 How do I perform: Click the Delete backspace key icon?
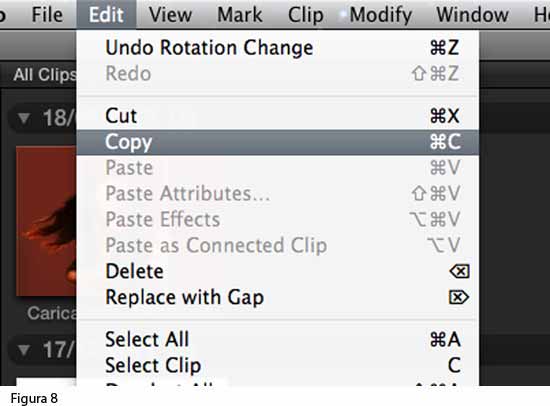coord(459,271)
